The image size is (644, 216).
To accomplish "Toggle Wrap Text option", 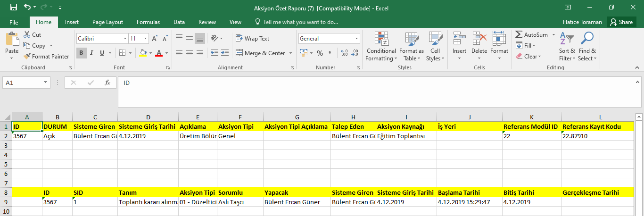I will tap(252, 39).
